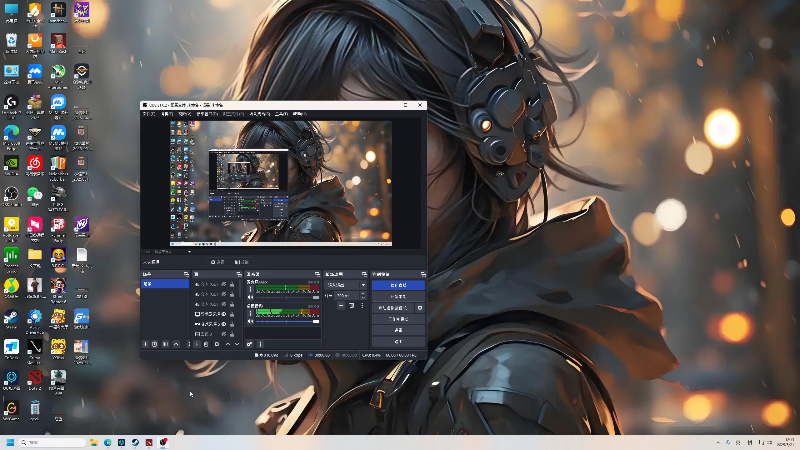800x450 pixels.
Task: Add a new scene in Scenes dock
Action: click(145, 344)
